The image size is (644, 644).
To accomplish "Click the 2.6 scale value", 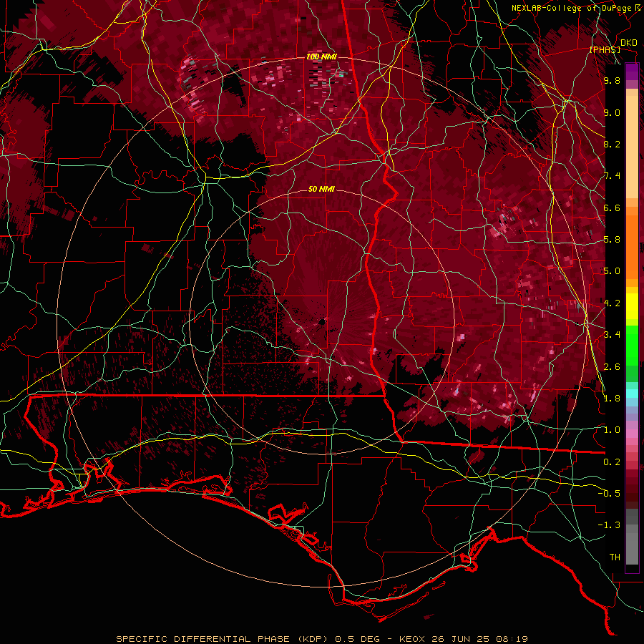I will coord(612,367).
